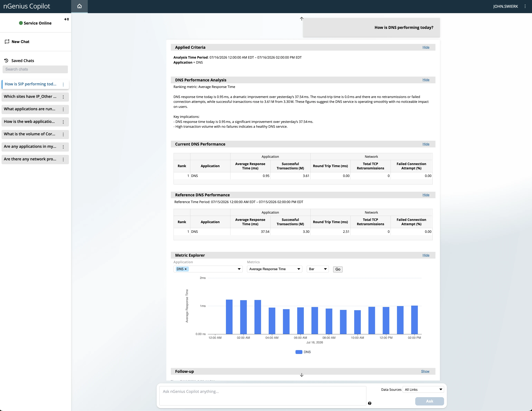Image resolution: width=532 pixels, height=411 pixels.
Task: Click Rank header in Reference DNS table
Action: [182, 222]
